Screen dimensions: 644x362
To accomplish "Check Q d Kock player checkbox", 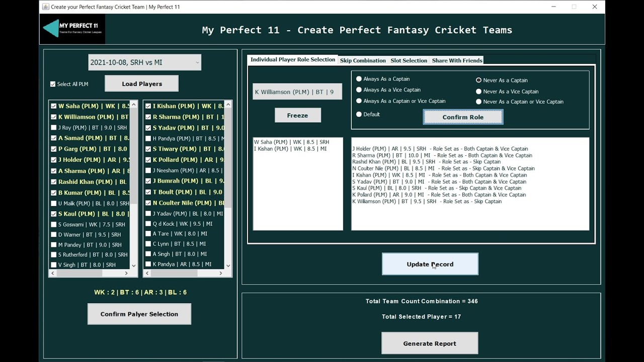I will 148,224.
